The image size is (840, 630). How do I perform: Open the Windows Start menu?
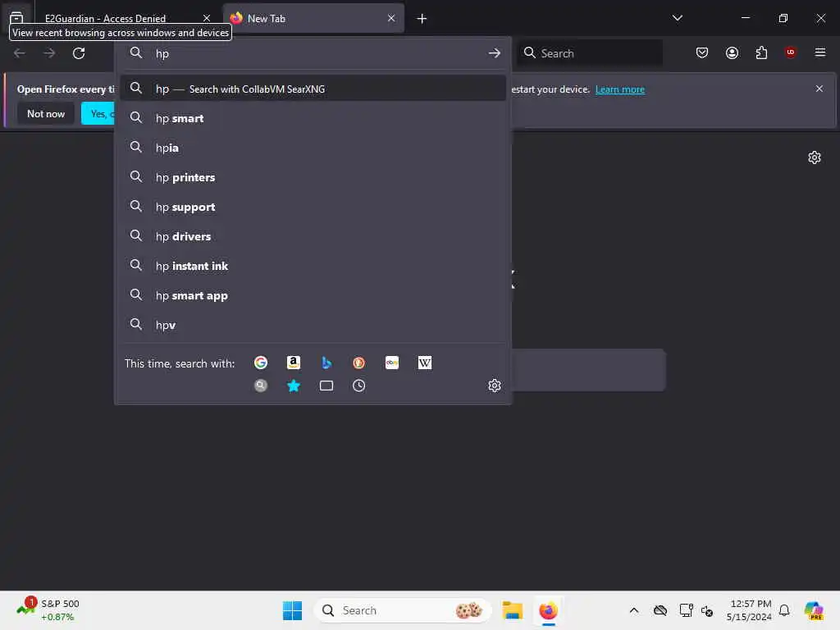click(x=292, y=610)
